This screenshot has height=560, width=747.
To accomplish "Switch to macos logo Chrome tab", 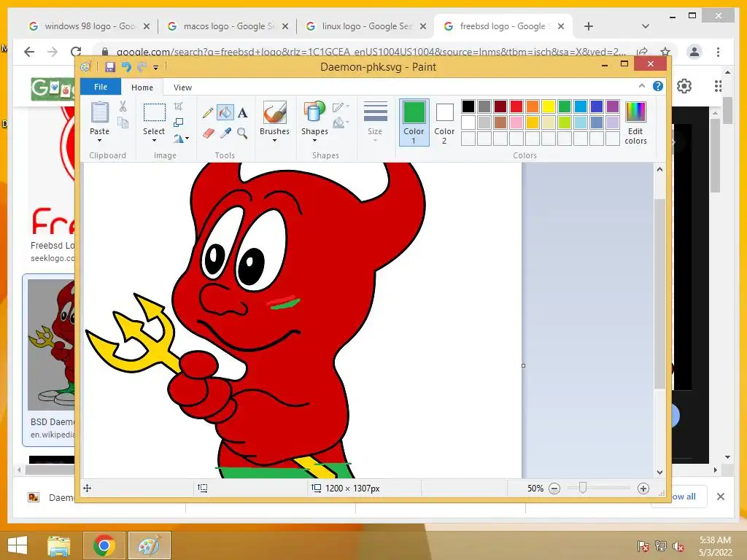I will [x=228, y=26].
